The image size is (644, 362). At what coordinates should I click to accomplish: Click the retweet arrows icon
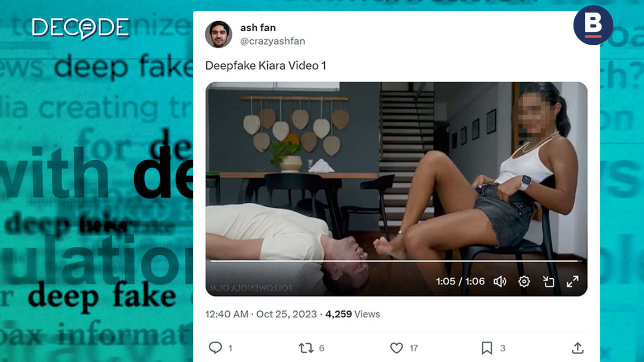point(306,348)
